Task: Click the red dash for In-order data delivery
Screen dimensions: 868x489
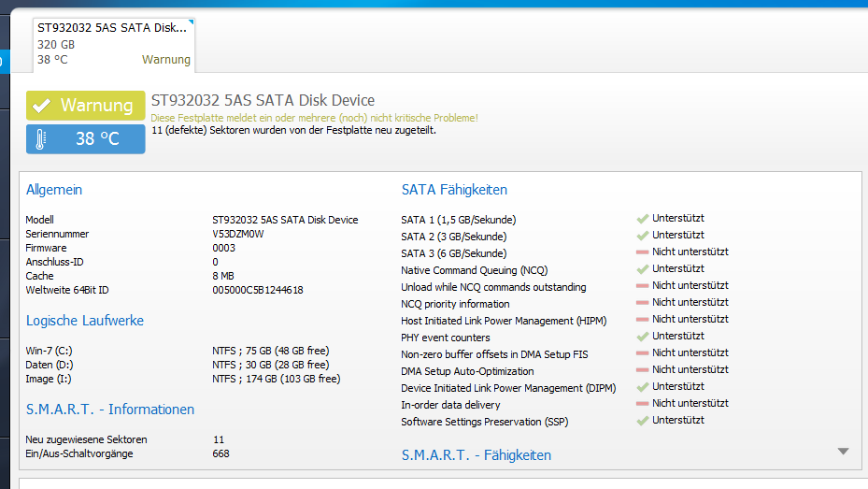Action: tap(642, 404)
